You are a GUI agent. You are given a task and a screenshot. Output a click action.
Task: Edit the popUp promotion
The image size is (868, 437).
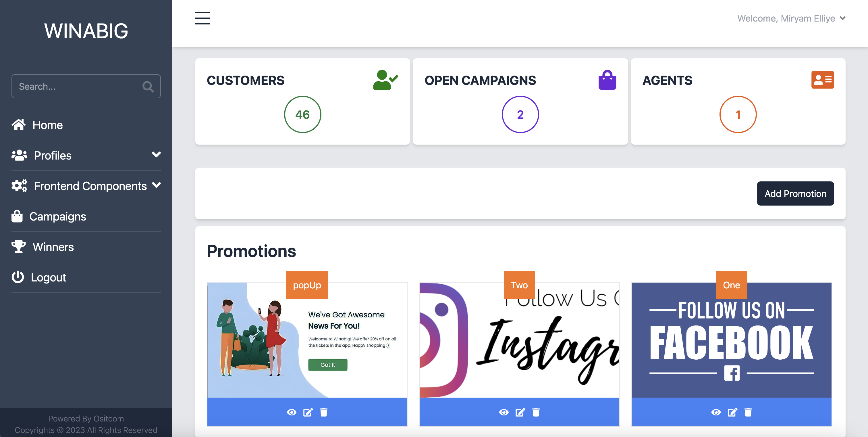308,412
